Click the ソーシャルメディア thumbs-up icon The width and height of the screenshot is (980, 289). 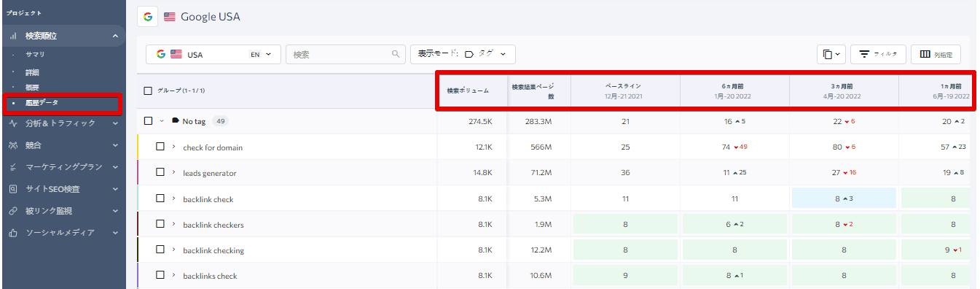[13, 233]
